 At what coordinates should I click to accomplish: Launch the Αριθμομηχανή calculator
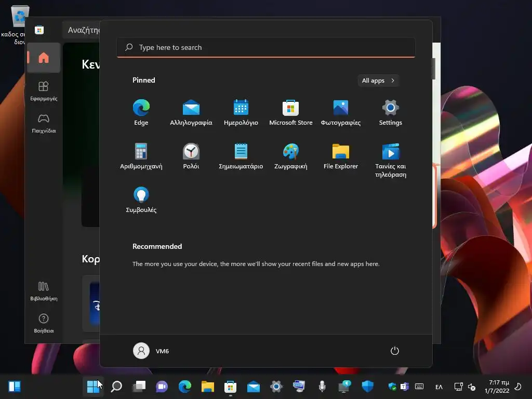pos(141,156)
